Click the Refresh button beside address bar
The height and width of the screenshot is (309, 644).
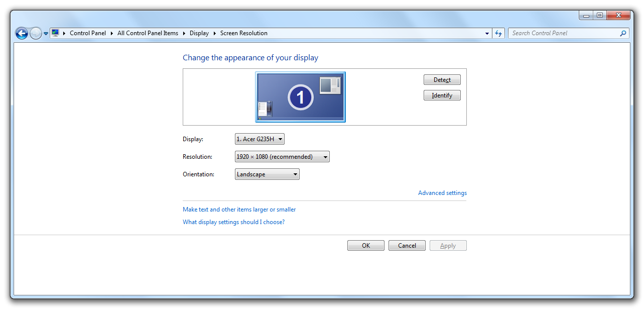pyautogui.click(x=498, y=33)
